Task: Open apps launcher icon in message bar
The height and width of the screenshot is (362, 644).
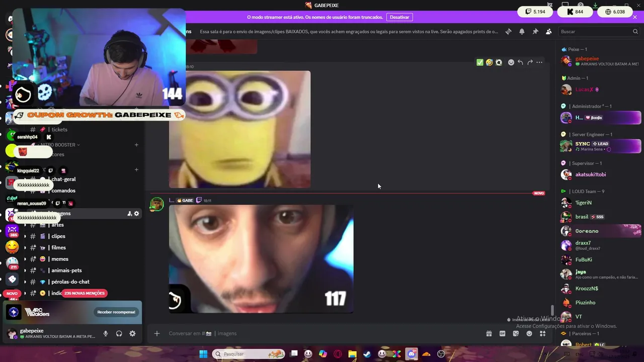Action: (x=543, y=333)
